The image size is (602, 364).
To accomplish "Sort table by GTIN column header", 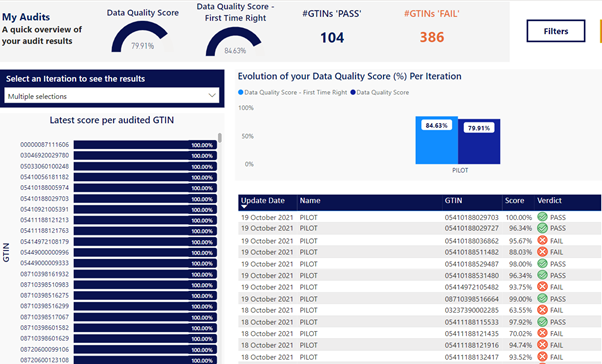I will pyautogui.click(x=453, y=200).
